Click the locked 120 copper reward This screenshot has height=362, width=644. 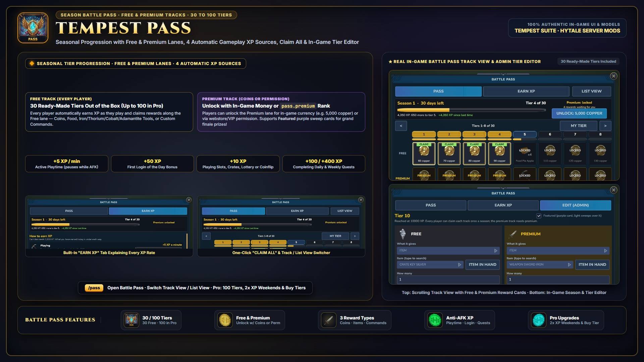click(x=575, y=154)
